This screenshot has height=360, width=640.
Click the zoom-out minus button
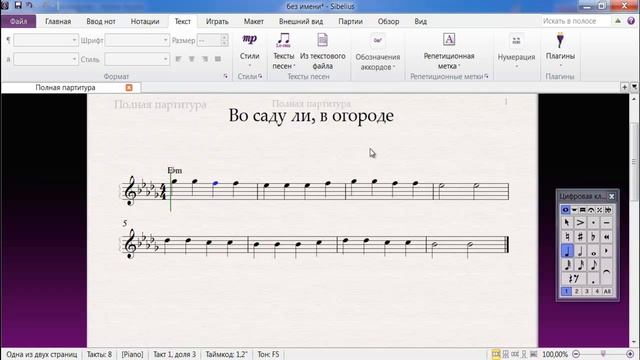click(576, 354)
